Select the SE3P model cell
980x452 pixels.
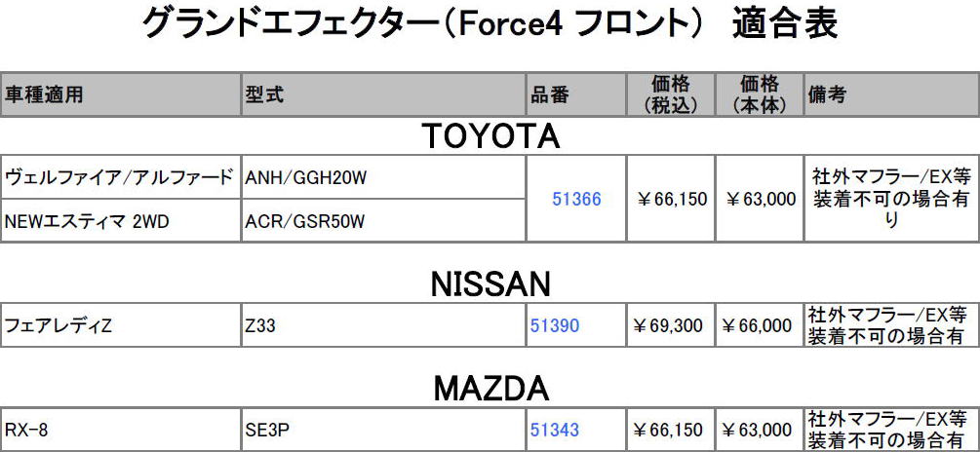tap(383, 431)
